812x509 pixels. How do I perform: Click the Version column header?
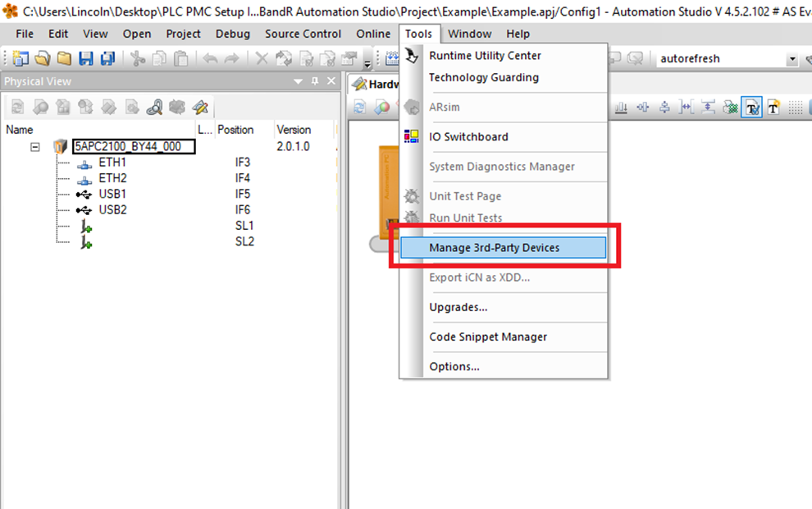pos(294,130)
